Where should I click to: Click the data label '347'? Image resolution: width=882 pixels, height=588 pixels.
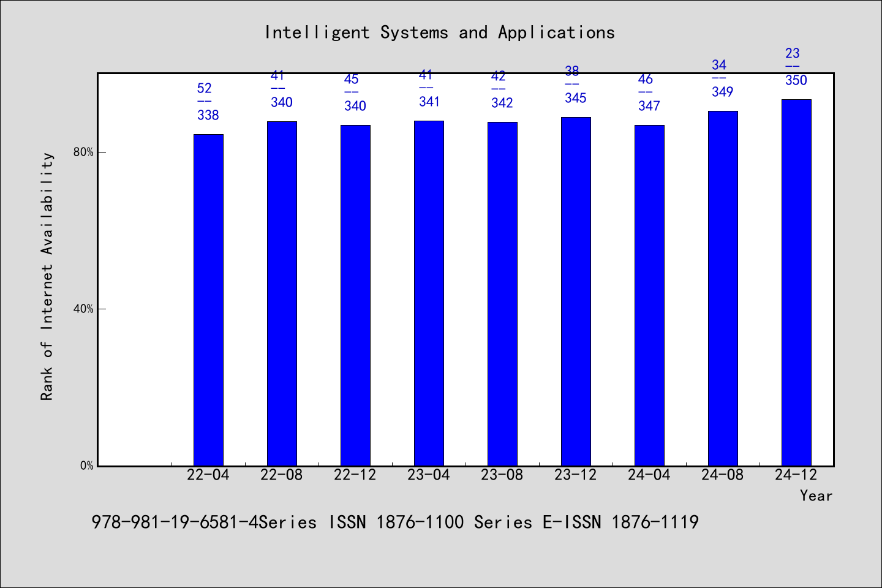[x=649, y=106]
